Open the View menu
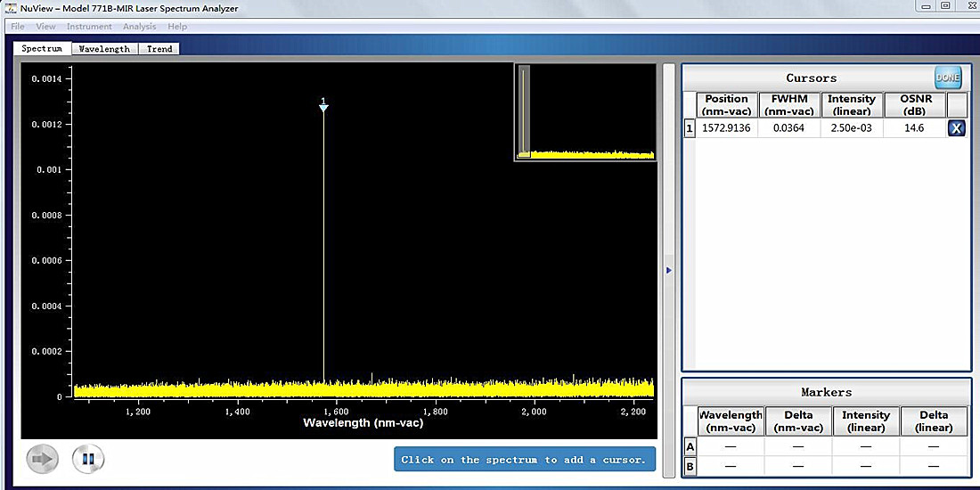 point(45,27)
